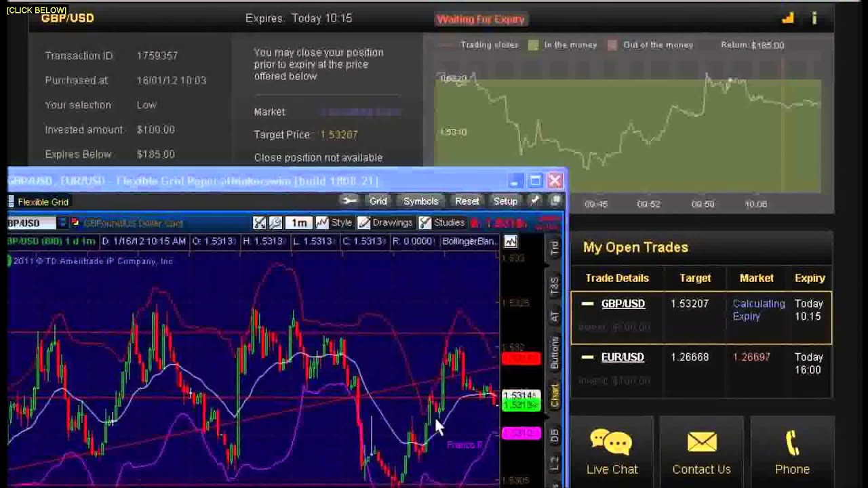Click the transaction ID 1759357

click(157, 56)
